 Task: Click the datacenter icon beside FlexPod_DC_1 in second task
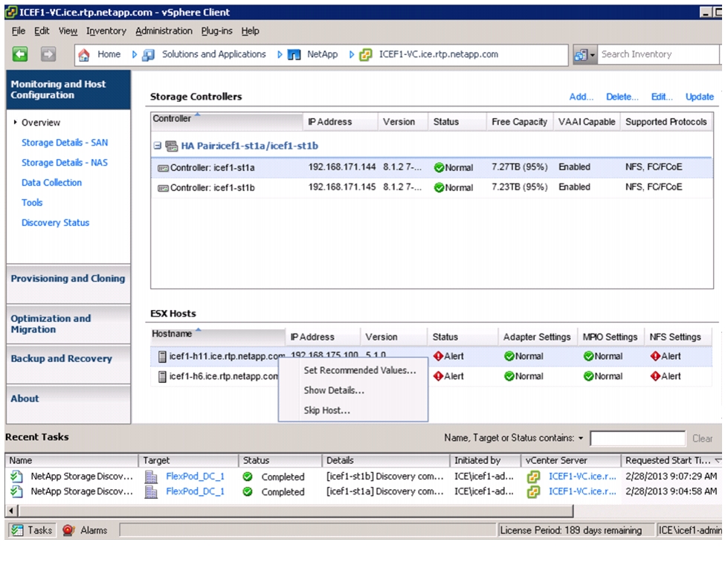pyautogui.click(x=151, y=491)
